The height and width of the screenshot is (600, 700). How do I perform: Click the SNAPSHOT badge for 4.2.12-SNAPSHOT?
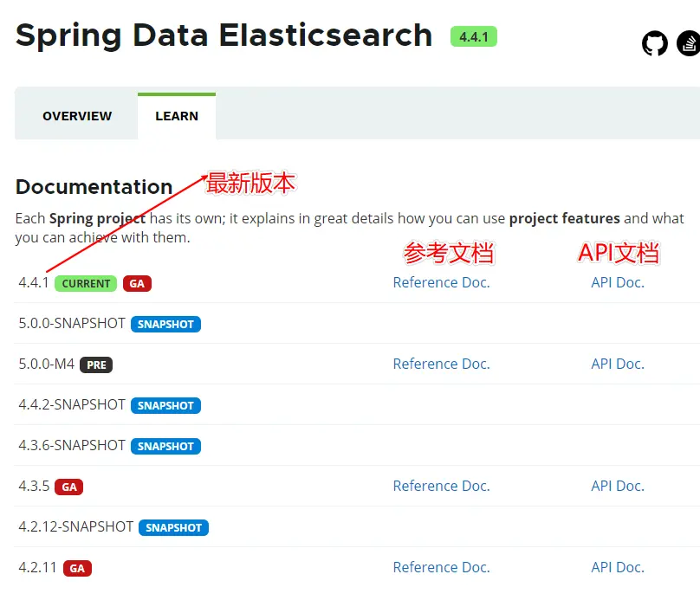[173, 528]
